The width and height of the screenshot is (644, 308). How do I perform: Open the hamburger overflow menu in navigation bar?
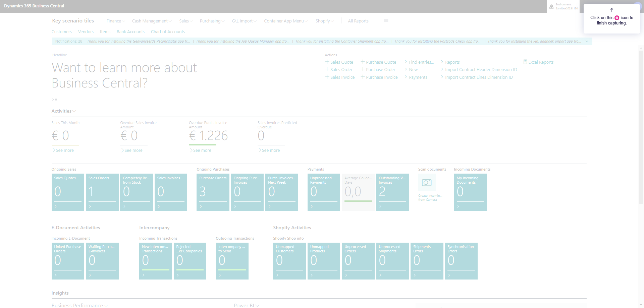386,20
